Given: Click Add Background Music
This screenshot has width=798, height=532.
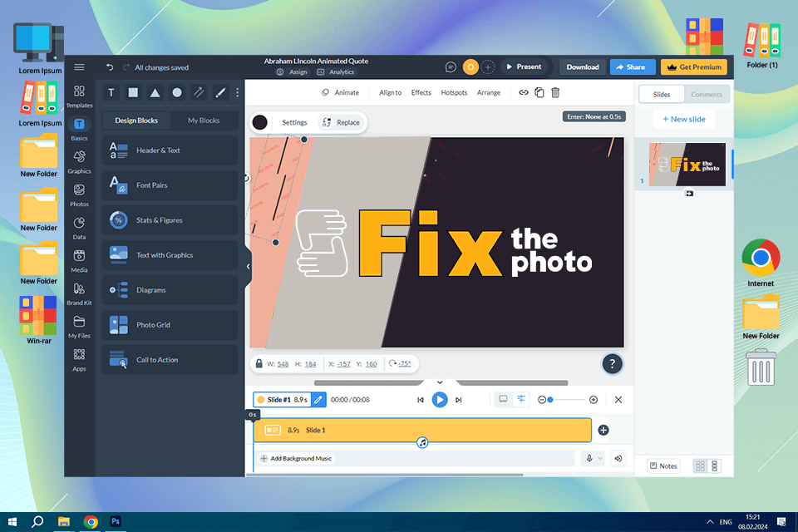Looking at the screenshot, I should click(296, 459).
